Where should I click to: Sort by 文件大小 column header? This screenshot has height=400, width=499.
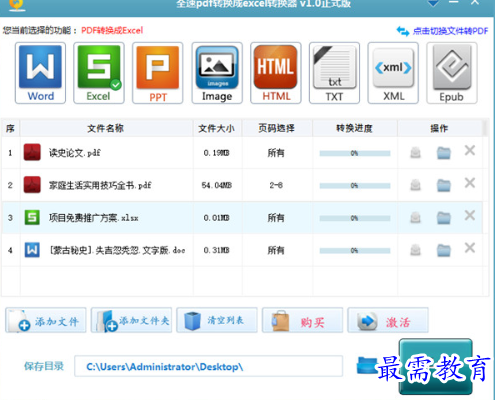[217, 128]
